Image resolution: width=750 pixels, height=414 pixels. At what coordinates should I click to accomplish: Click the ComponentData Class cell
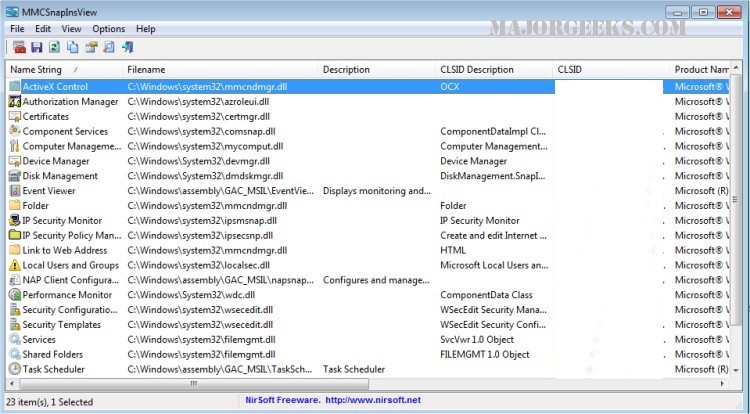click(x=486, y=294)
